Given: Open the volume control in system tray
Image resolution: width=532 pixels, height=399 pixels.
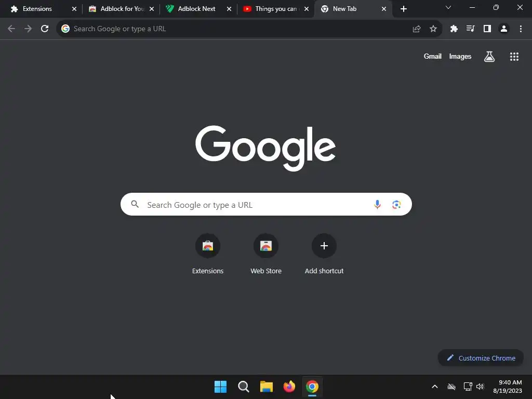Looking at the screenshot, I should click(480, 387).
